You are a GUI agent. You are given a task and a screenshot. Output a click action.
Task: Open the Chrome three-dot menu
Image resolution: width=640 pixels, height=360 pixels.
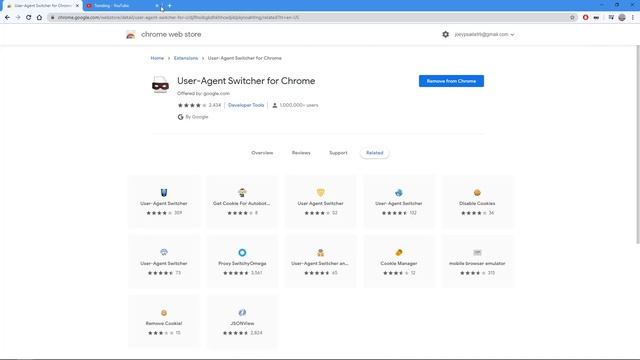pos(633,18)
